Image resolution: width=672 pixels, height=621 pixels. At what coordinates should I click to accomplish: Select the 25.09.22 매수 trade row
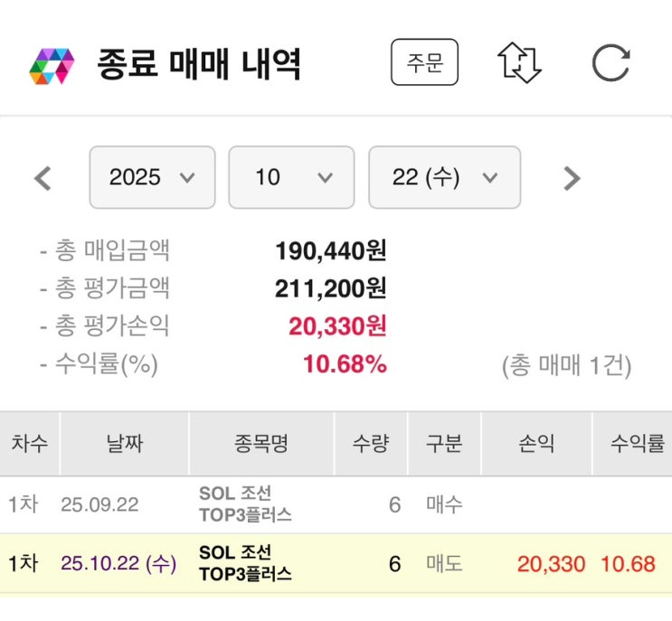336,504
